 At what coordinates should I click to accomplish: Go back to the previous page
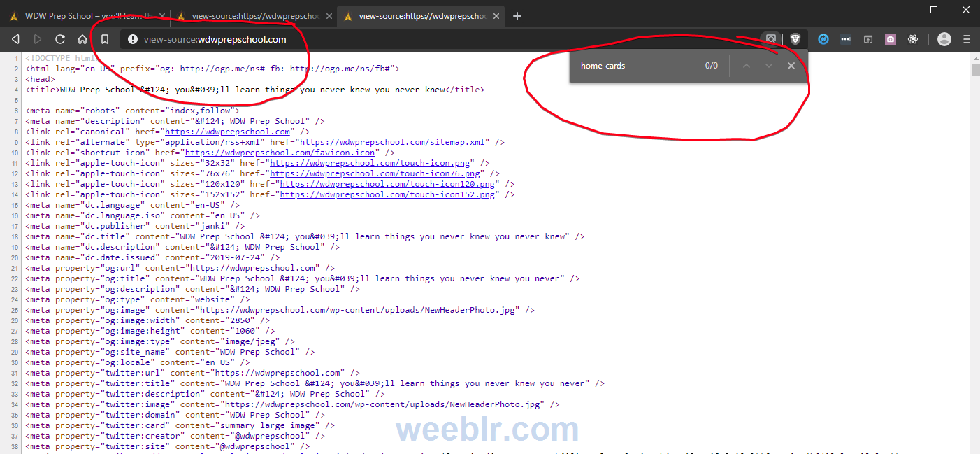click(x=15, y=39)
